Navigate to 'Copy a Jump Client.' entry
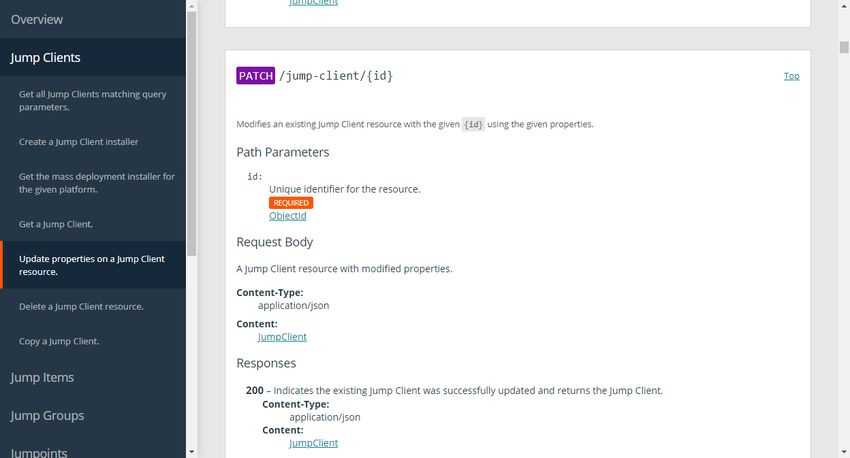The width and height of the screenshot is (850, 458). pyautogui.click(x=59, y=341)
